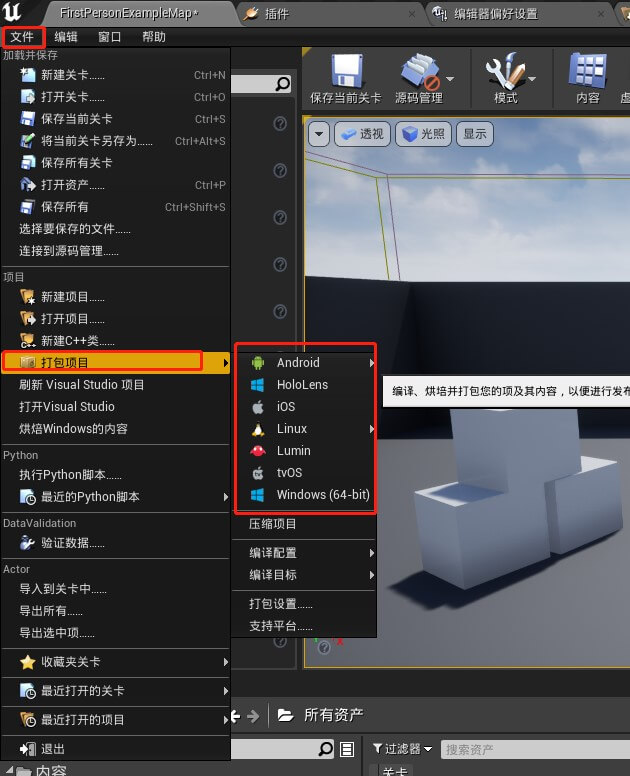Select 导入到关卡中 entry

click(116, 589)
